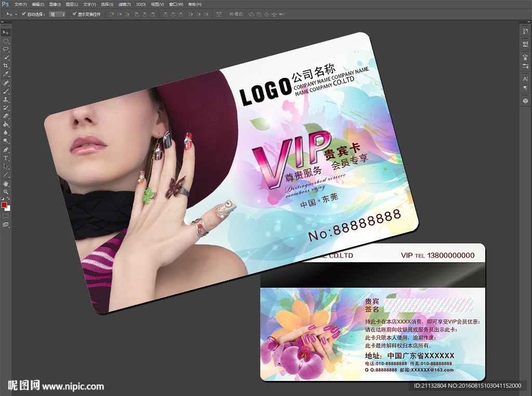Click the Auto-Align Layers button

coord(219,14)
